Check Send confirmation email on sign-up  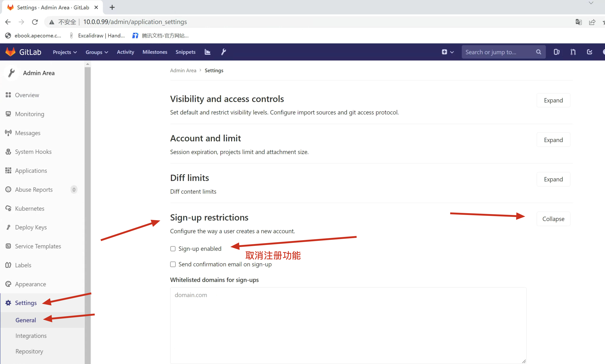point(173,264)
